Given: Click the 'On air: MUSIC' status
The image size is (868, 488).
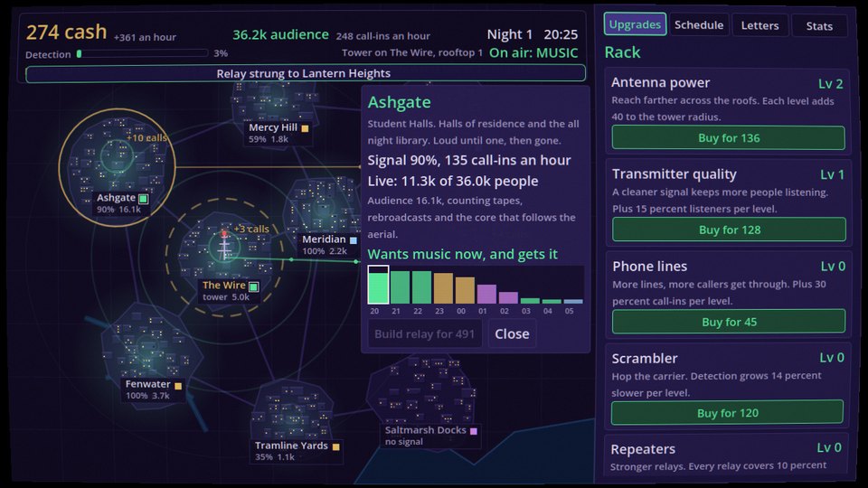Looking at the screenshot, I should click(533, 53).
